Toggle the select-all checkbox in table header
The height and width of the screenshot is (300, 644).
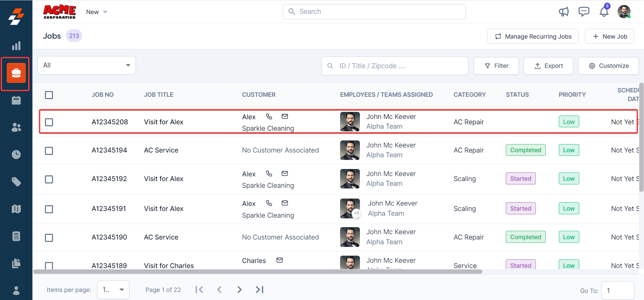49,95
